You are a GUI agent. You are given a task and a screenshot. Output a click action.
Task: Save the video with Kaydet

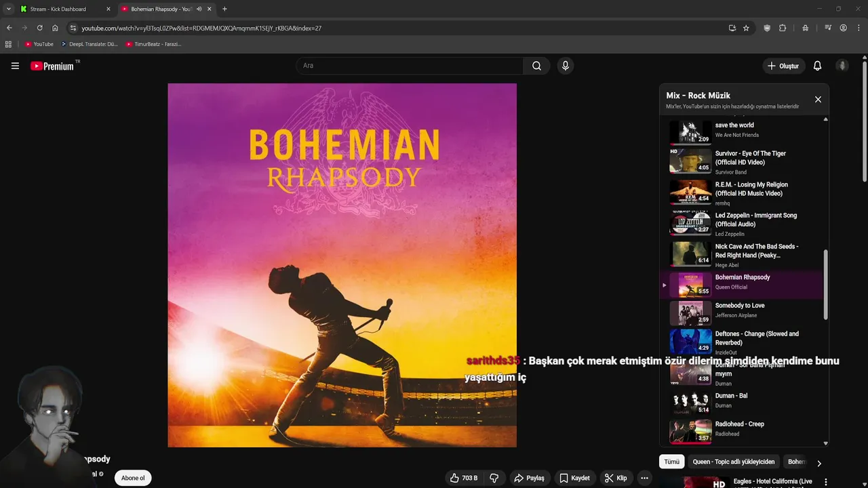click(x=574, y=478)
